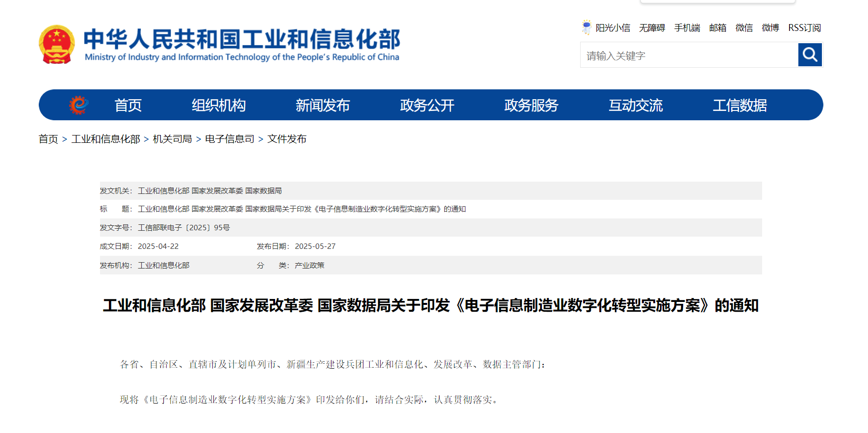Screen dimensions: 868x433
Task: Open the 首页 navigation menu item
Action: click(x=128, y=105)
